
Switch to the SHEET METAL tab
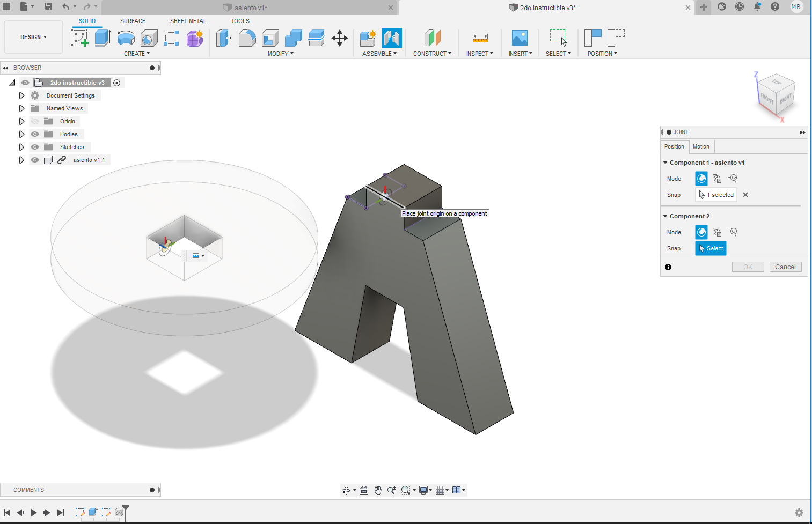pyautogui.click(x=188, y=21)
